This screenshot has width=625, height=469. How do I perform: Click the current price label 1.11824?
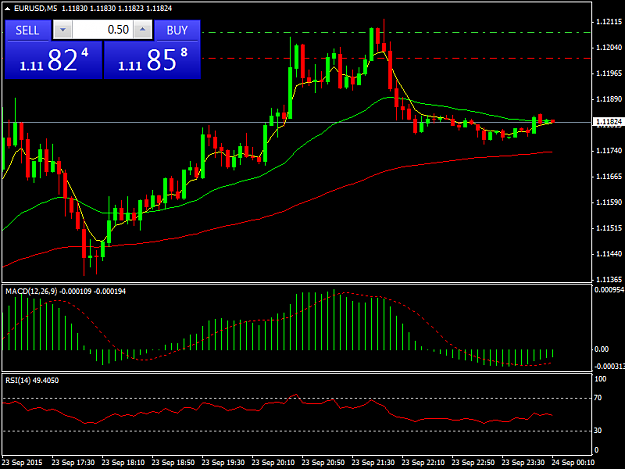click(x=608, y=122)
